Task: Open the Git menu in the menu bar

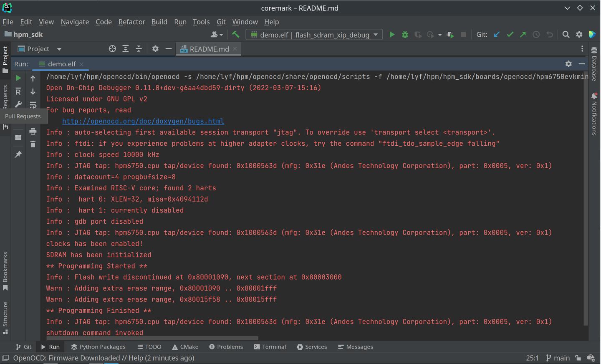Action: (x=221, y=22)
